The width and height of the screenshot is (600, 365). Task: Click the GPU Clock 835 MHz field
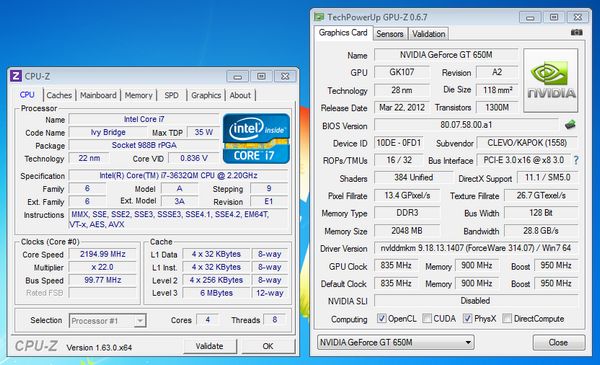pos(396,266)
